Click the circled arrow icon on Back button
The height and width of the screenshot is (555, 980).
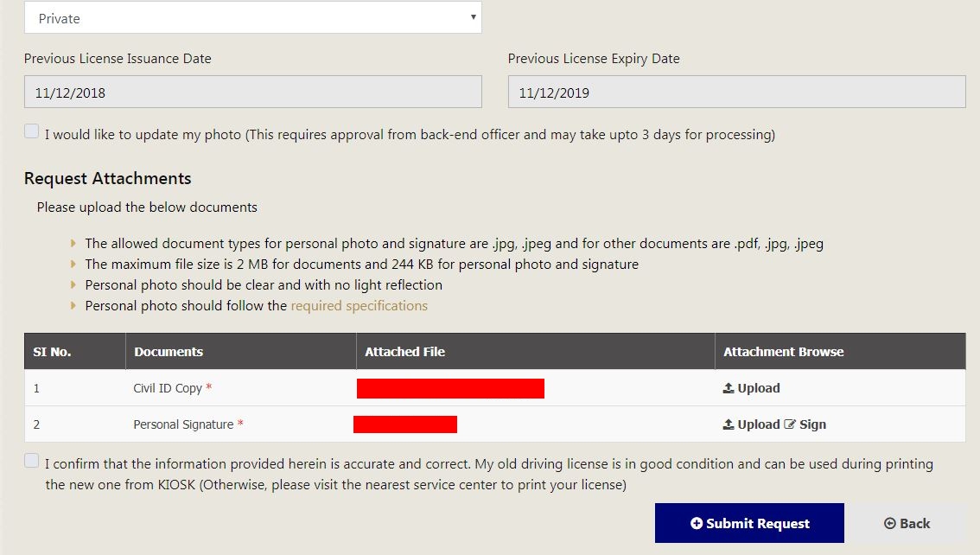tap(890, 523)
